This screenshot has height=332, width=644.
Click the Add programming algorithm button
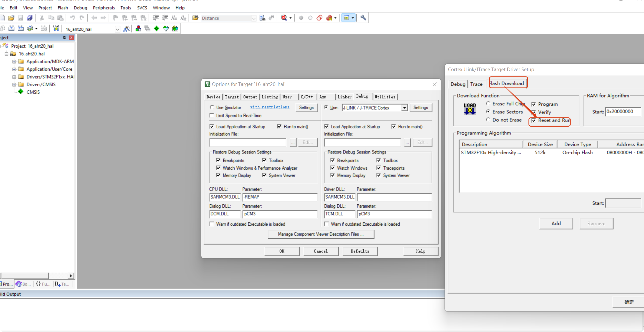coord(556,223)
